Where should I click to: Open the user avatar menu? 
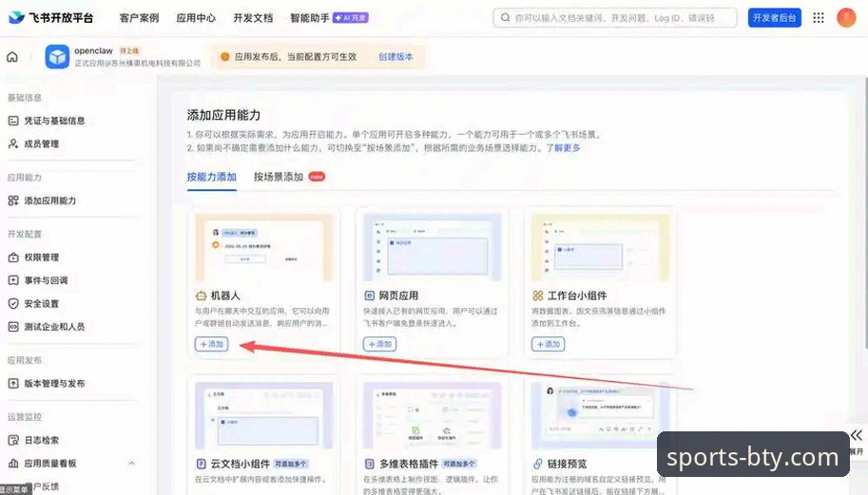pyautogui.click(x=846, y=18)
